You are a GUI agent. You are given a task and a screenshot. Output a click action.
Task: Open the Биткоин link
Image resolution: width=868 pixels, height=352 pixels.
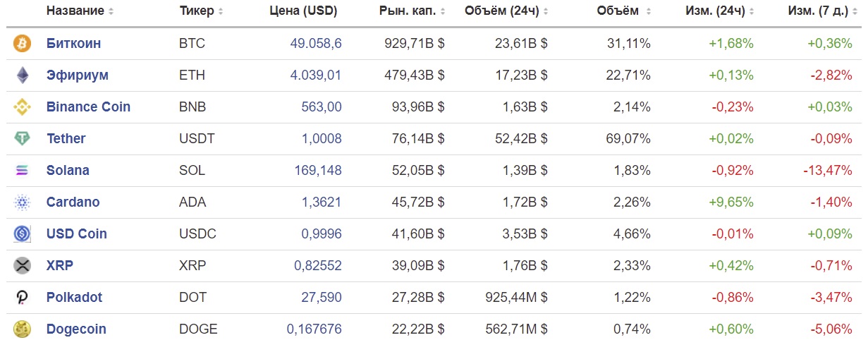[73, 44]
